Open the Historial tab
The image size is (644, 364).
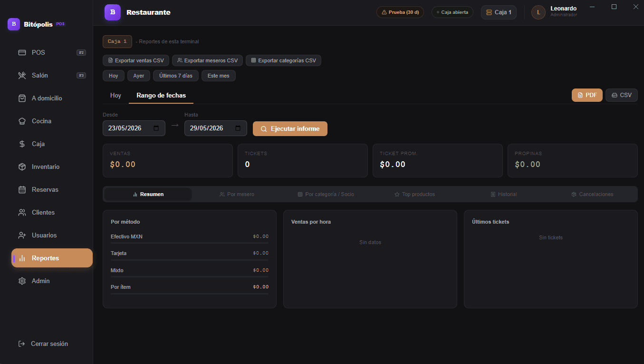click(x=503, y=194)
